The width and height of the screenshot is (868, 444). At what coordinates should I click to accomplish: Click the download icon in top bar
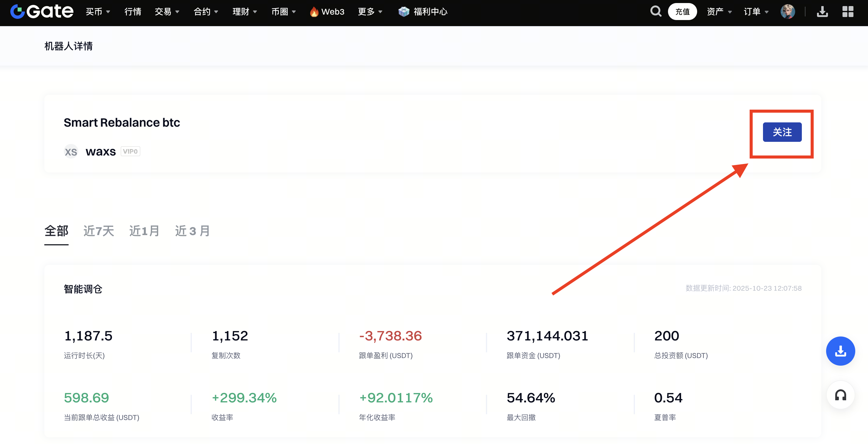pos(822,12)
